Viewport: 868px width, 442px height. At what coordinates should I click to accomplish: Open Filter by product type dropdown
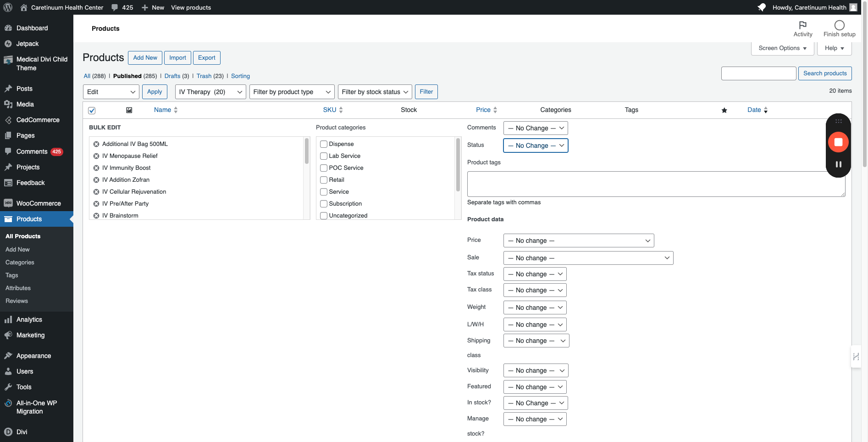[x=292, y=92]
